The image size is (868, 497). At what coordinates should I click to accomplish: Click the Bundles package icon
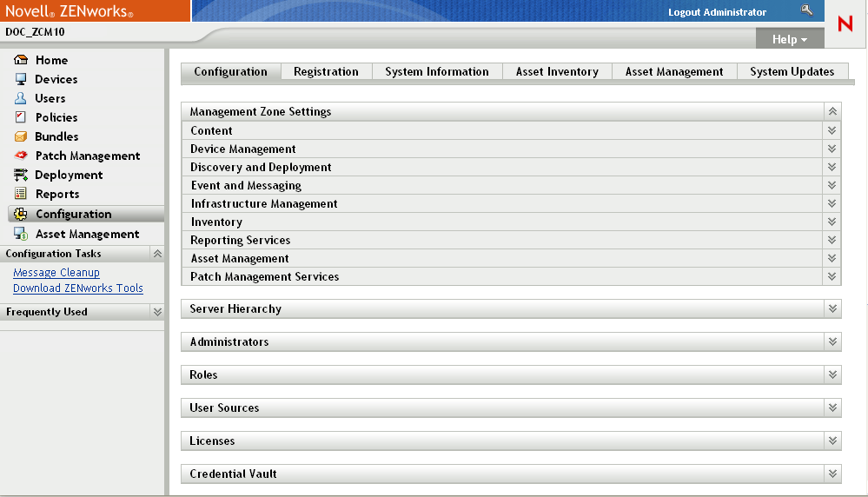pyautogui.click(x=21, y=136)
